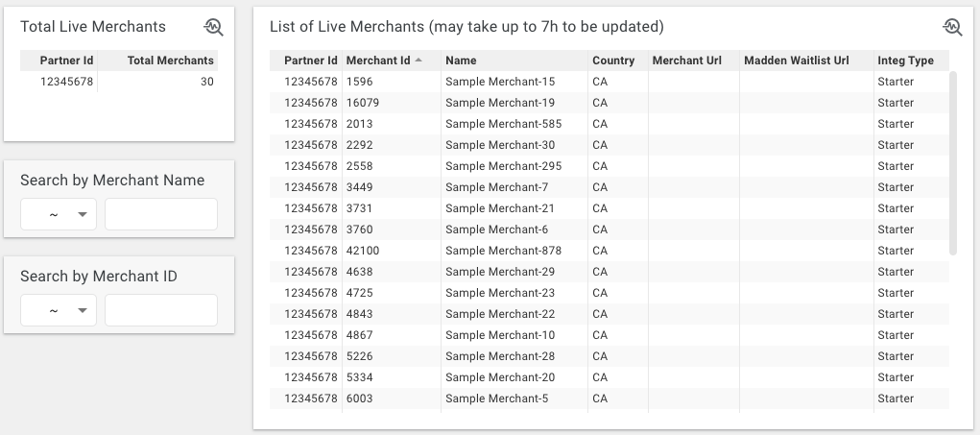Image resolution: width=980 pixels, height=435 pixels.
Task: Sort by Partner Id column header
Action: pyautogui.click(x=310, y=60)
